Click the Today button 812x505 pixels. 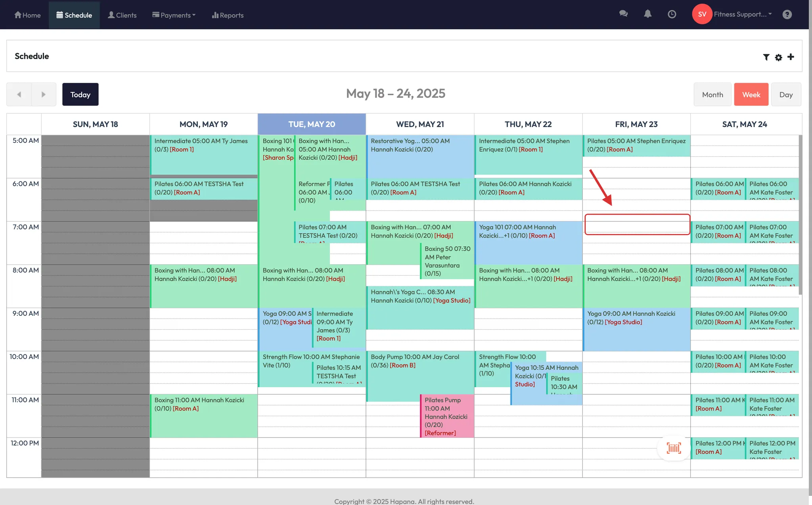pos(80,94)
